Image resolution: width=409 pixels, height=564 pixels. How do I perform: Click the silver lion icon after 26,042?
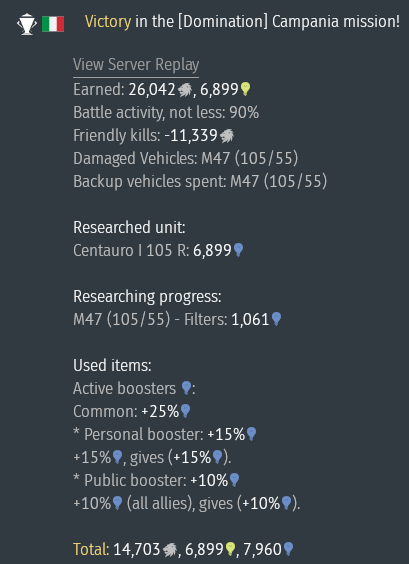coord(185,90)
